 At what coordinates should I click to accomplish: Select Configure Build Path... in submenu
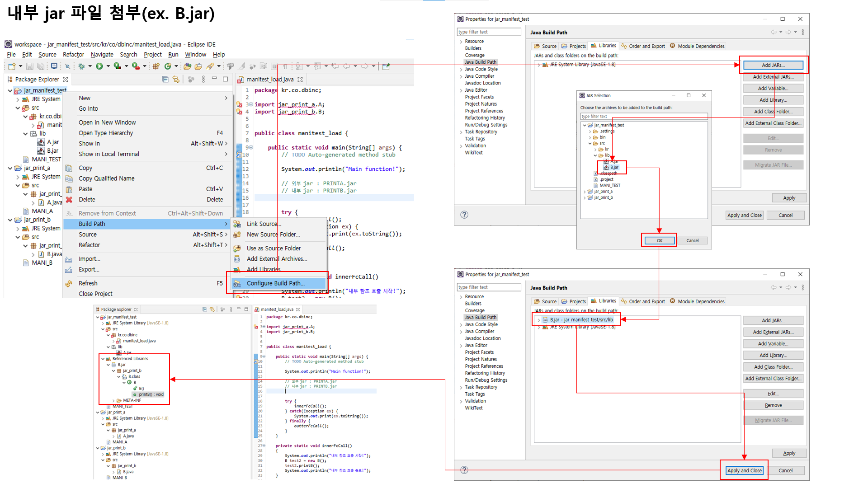pos(275,283)
